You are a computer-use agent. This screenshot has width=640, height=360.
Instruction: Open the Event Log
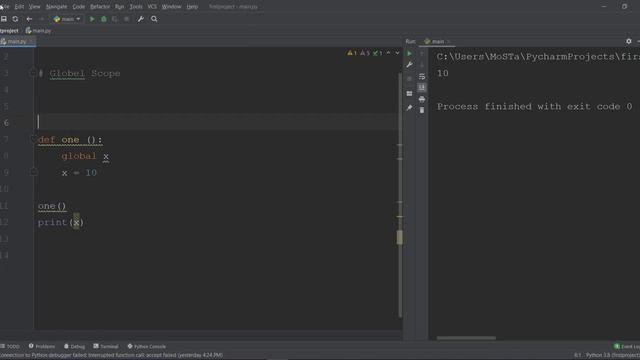click(627, 346)
